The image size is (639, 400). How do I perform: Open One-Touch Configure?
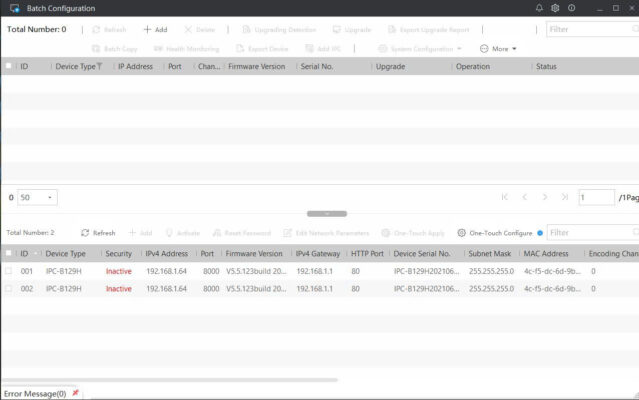494,233
